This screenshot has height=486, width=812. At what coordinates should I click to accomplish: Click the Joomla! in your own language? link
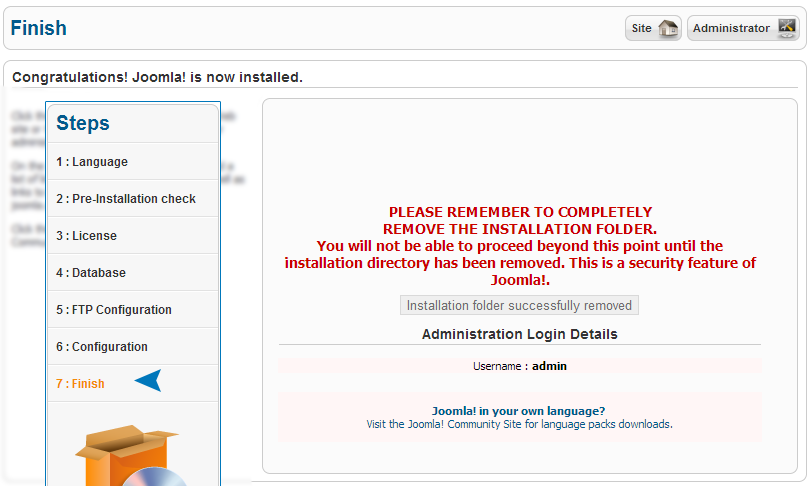[x=518, y=411]
